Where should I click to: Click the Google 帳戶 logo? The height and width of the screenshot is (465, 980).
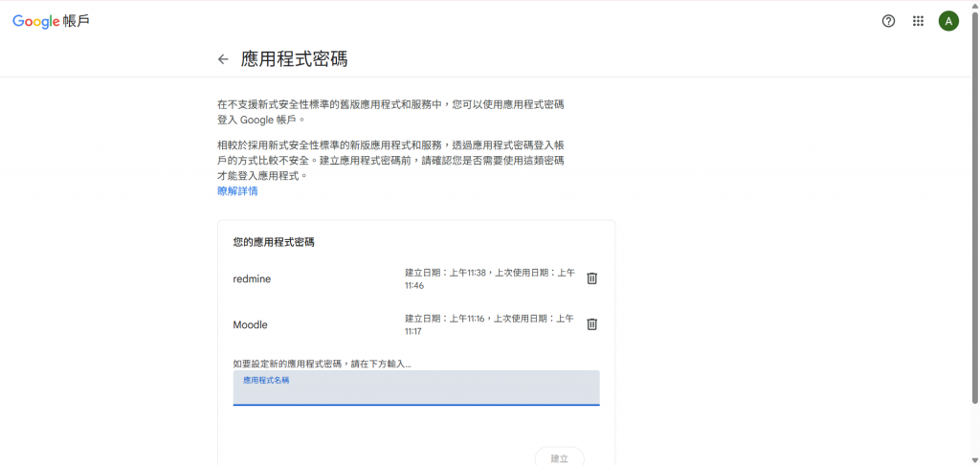(x=52, y=21)
